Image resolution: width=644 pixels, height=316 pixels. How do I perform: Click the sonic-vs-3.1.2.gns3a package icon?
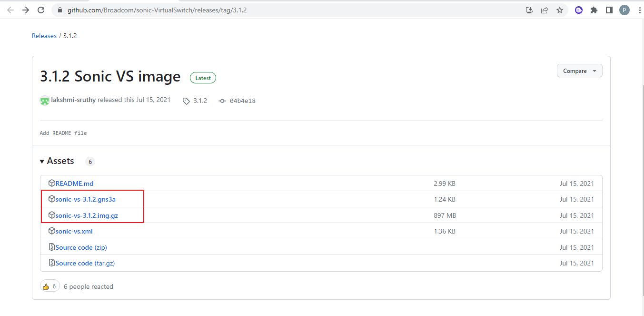click(51, 199)
